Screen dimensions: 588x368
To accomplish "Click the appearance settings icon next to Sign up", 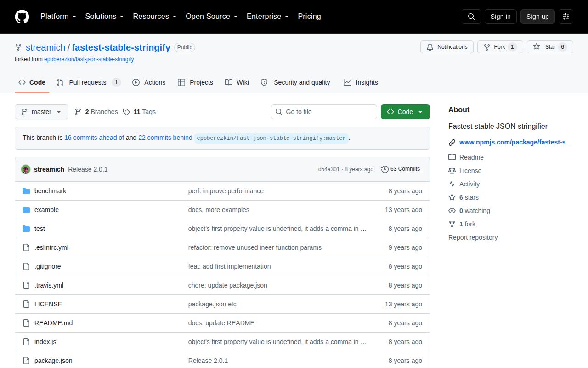I will click(566, 17).
